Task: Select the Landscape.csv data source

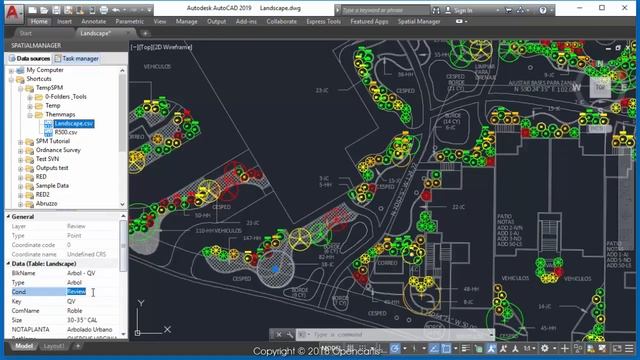Action: 74,123
